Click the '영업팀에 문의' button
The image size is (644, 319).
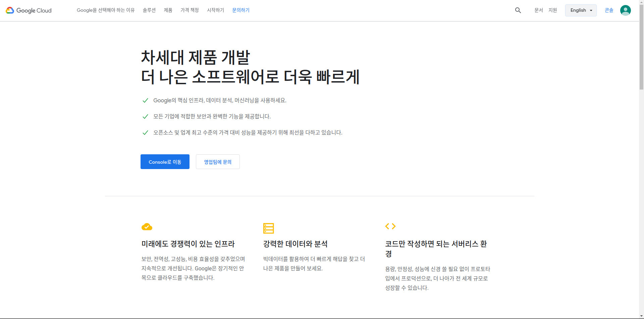pos(218,162)
